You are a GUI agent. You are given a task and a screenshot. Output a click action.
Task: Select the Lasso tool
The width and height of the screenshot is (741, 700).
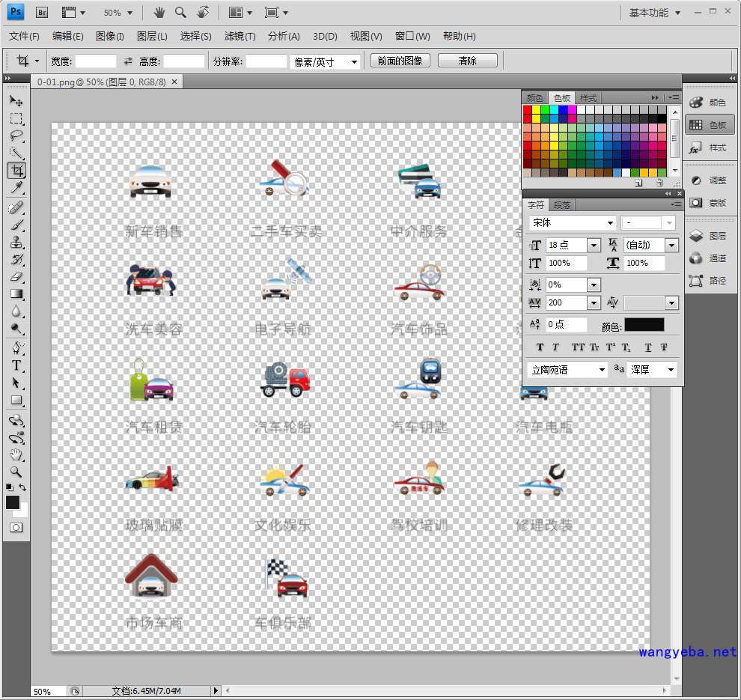(16, 136)
